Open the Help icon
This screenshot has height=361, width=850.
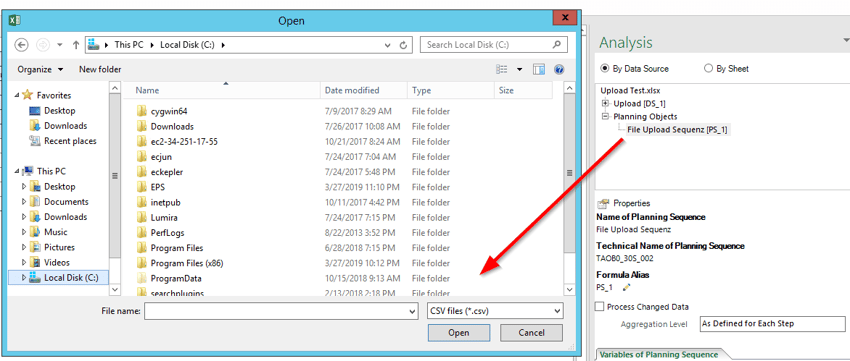coord(559,69)
